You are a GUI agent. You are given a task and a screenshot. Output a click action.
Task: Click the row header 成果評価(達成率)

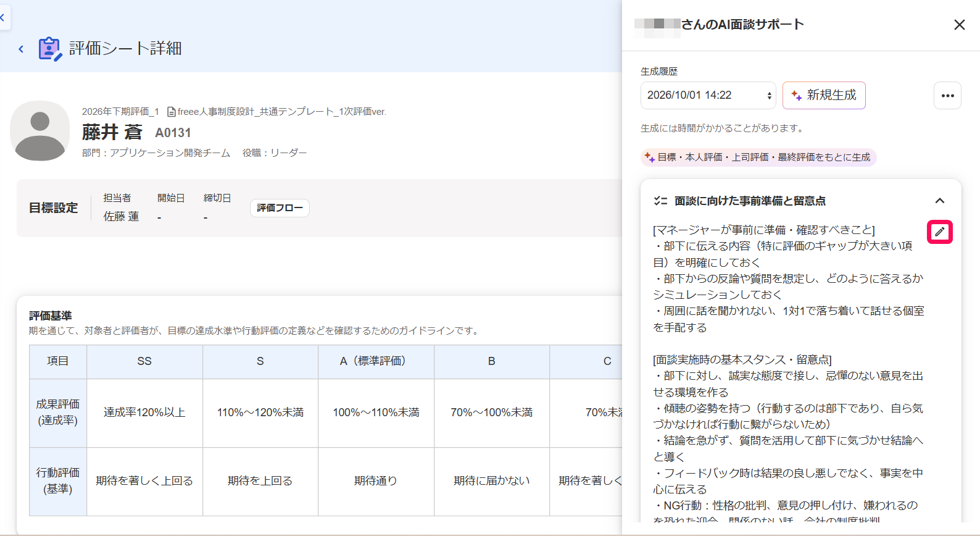tap(58, 412)
